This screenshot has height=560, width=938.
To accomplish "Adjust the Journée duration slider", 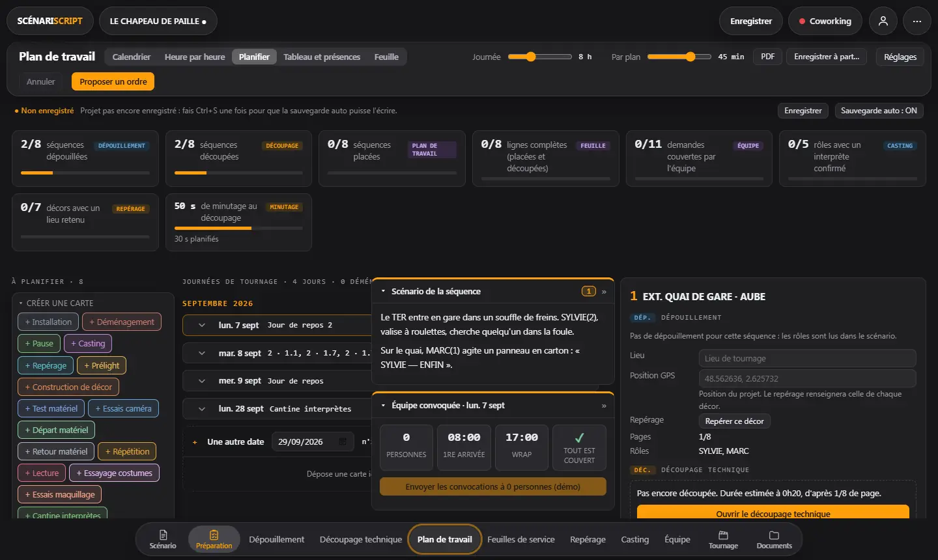I will [x=540, y=57].
